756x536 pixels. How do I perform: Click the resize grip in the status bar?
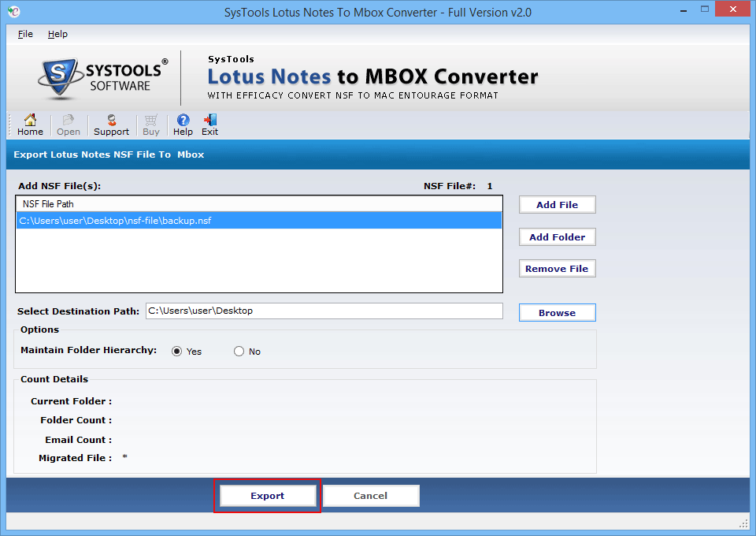click(743, 524)
